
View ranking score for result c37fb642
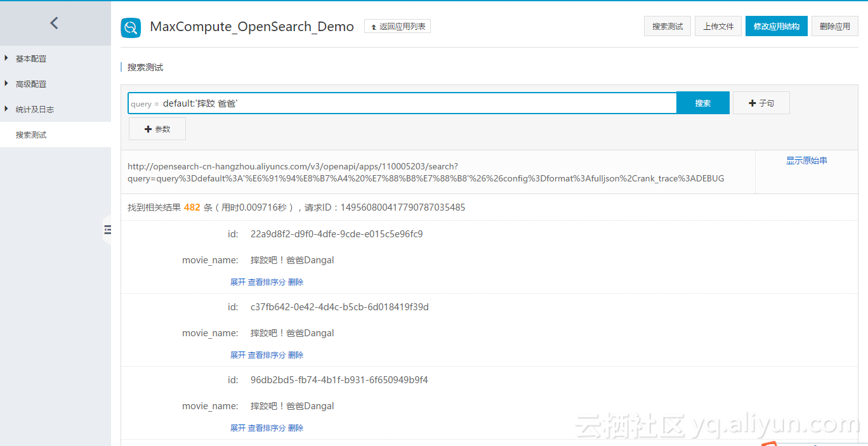pos(266,355)
